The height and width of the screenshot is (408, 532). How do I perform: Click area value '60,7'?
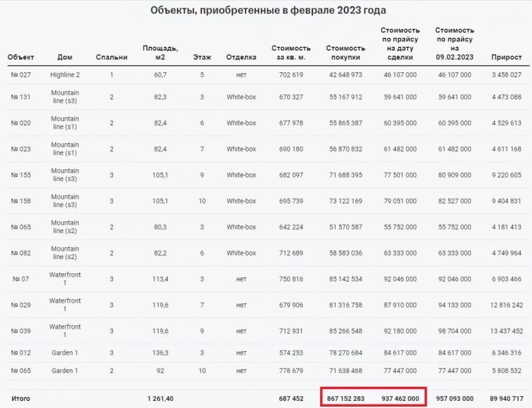[160, 74]
